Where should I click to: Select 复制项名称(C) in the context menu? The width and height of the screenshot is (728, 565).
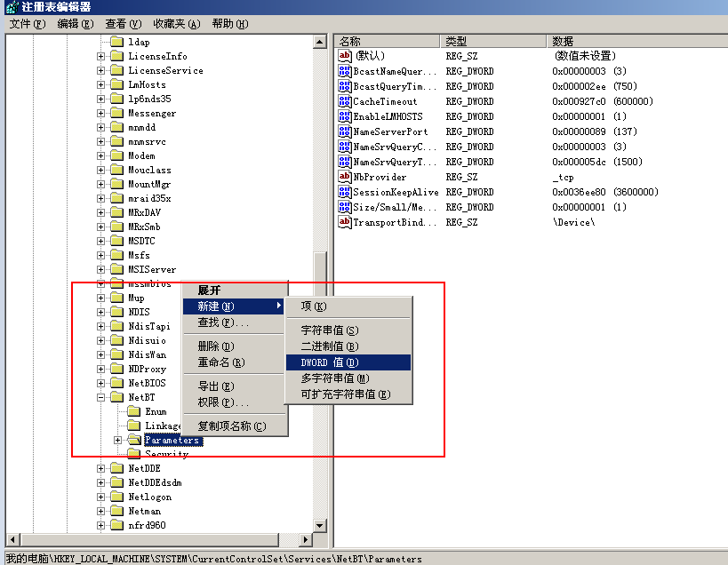pos(234,426)
